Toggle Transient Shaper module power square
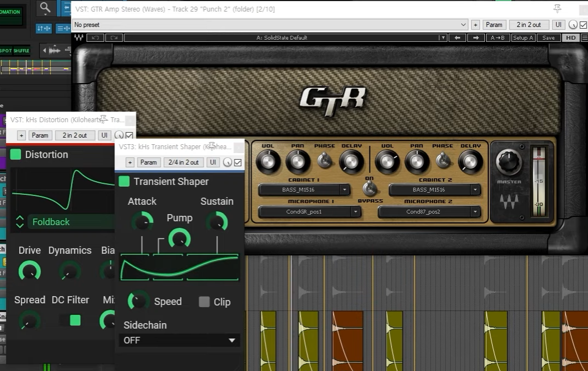 click(124, 182)
